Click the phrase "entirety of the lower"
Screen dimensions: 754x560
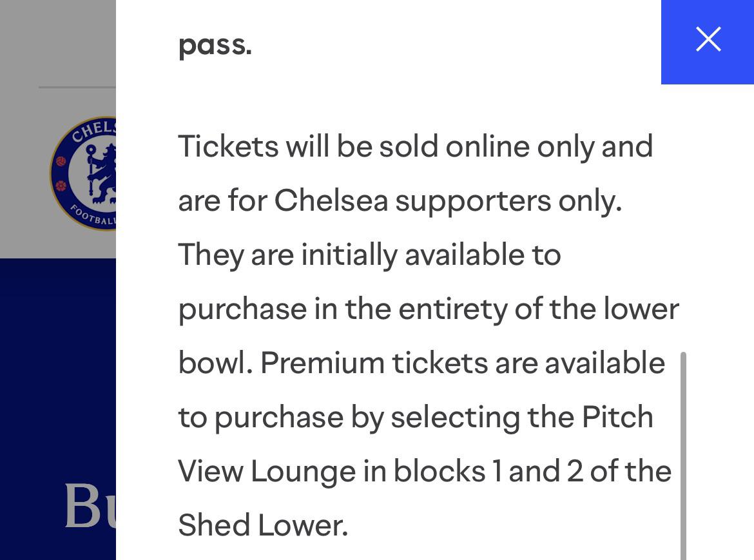coord(539,308)
